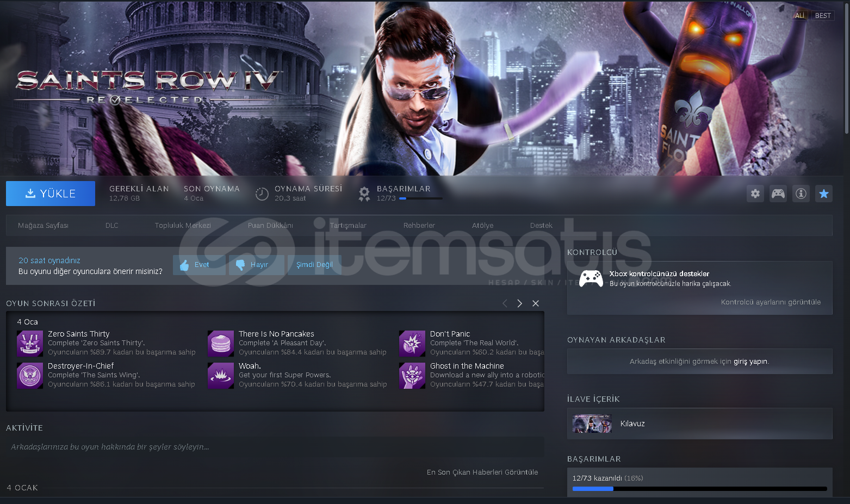Open controller layout icon

(778, 194)
